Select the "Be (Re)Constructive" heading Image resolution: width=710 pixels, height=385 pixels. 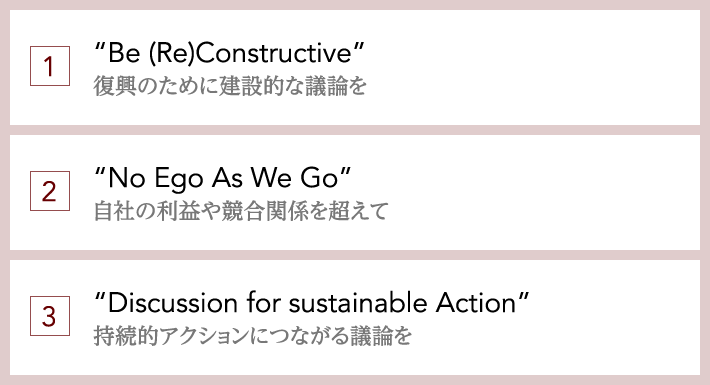point(229,53)
